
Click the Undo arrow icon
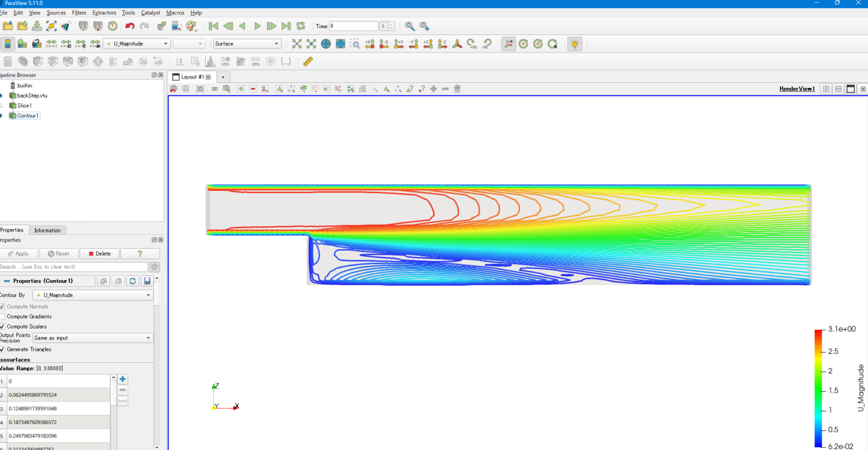point(130,26)
